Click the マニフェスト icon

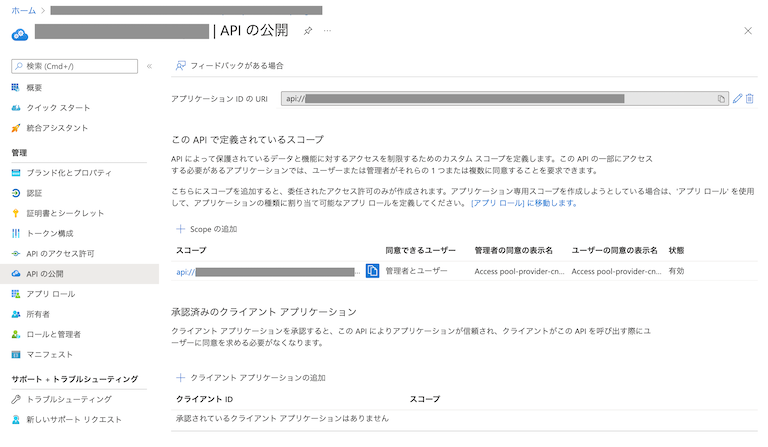pyautogui.click(x=16, y=354)
